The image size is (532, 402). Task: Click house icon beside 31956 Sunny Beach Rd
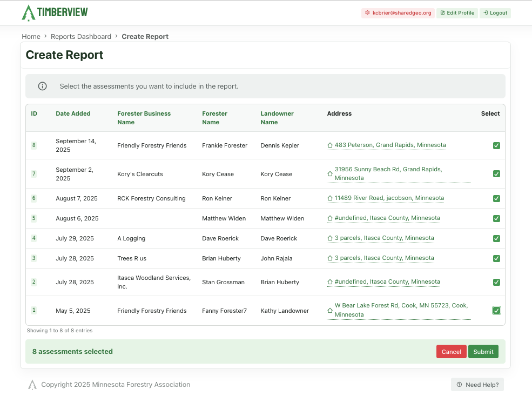coord(330,173)
